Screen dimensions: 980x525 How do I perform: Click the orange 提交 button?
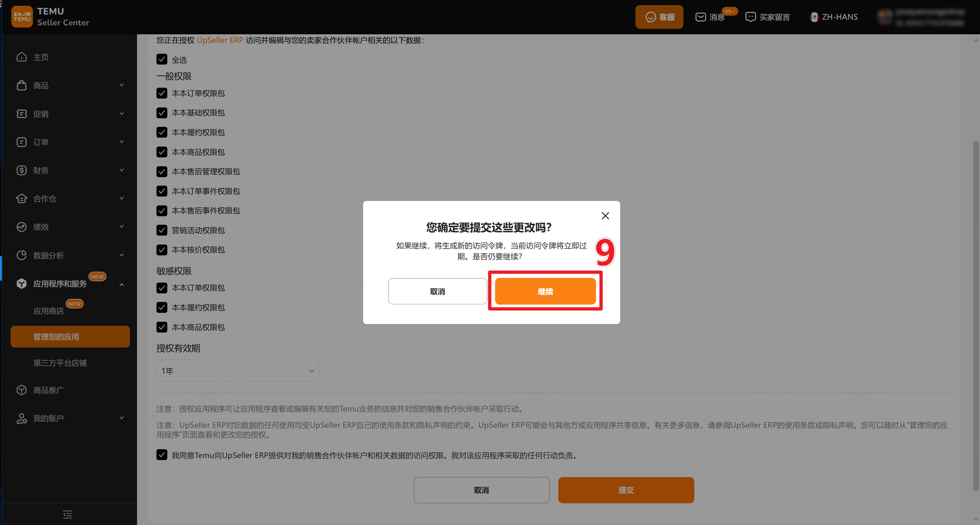point(626,490)
